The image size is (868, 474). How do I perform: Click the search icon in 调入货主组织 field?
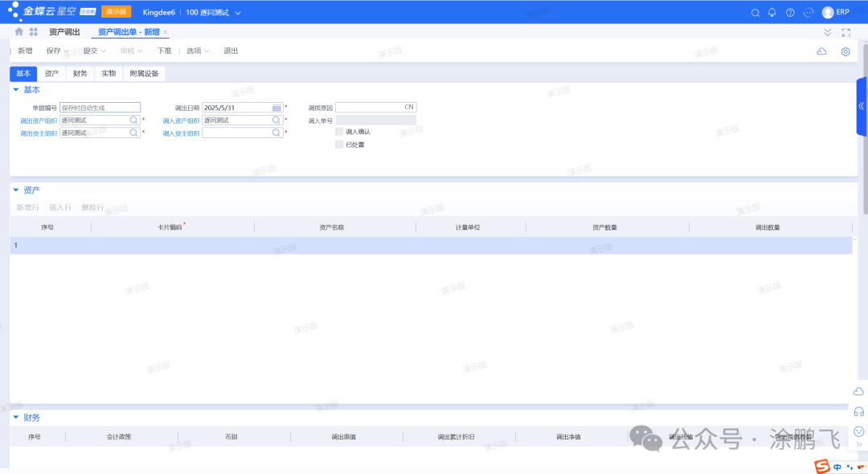coord(276,133)
